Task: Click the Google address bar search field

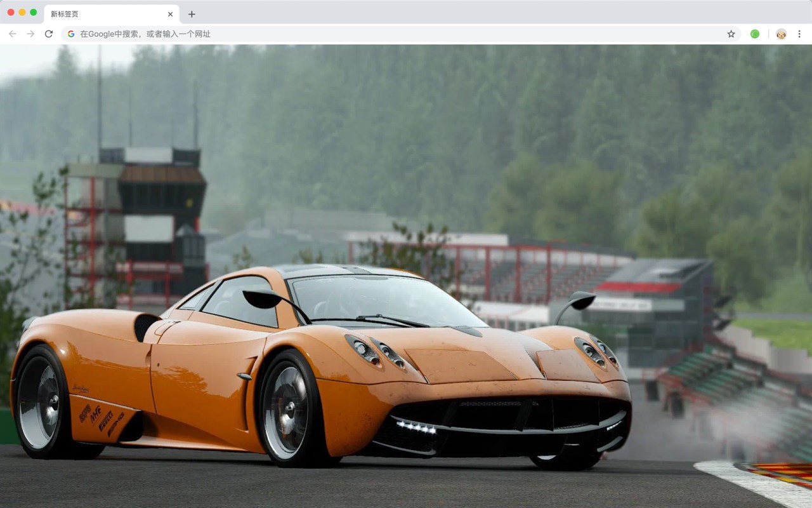Action: (x=401, y=34)
